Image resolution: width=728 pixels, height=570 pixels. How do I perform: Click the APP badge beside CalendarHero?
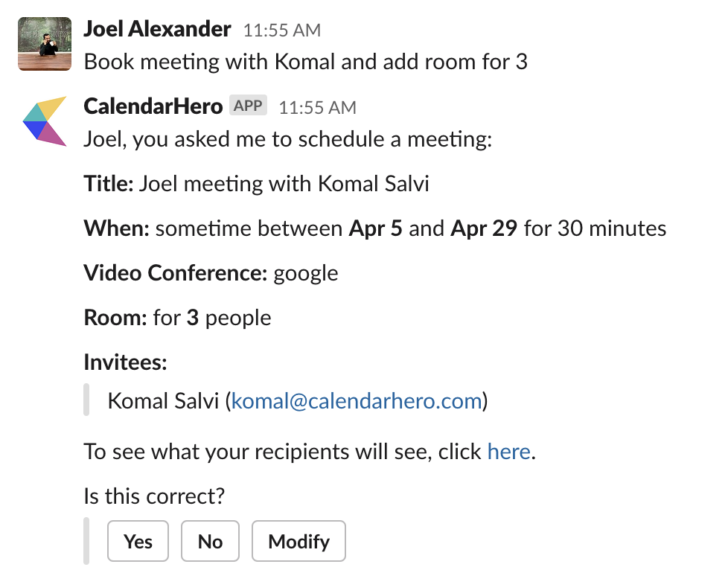tap(248, 106)
